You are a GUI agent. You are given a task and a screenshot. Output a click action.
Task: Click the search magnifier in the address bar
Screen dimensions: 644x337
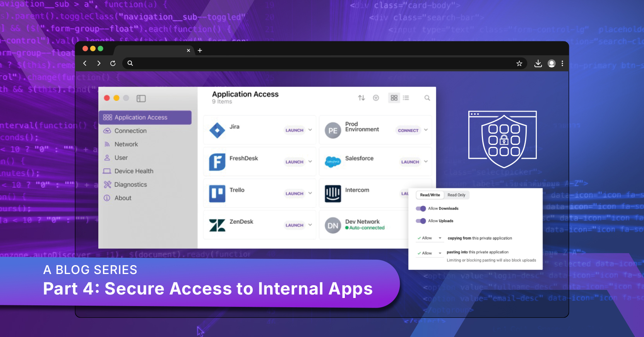pos(130,63)
